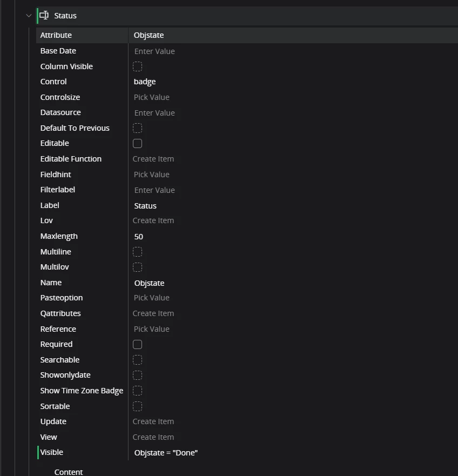
Task: Toggle the Default To Previous checkbox
Action: pyautogui.click(x=138, y=128)
